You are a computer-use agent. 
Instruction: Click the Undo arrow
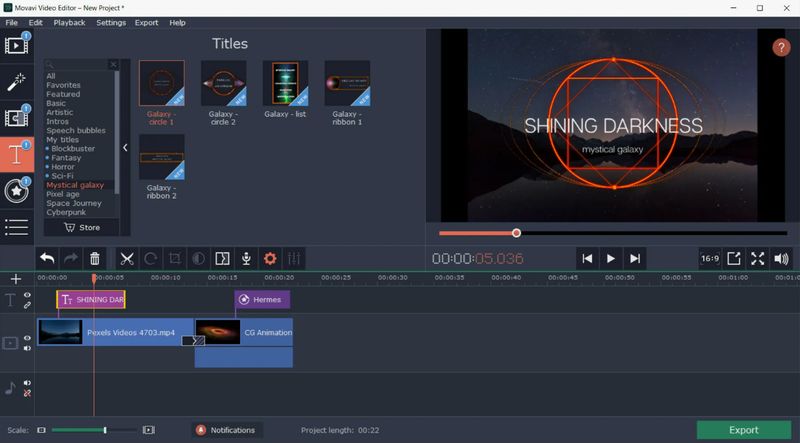pos(47,258)
